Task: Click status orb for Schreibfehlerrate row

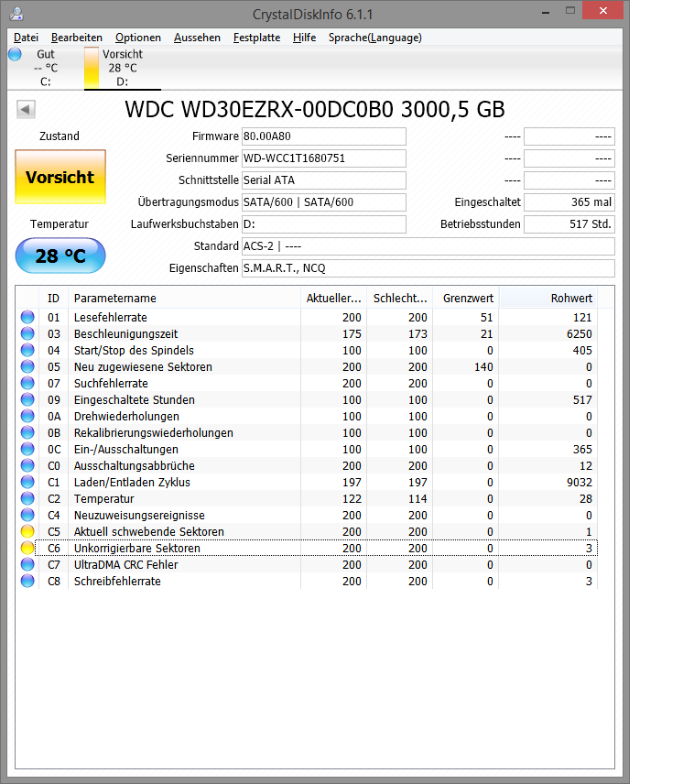Action: 27,581
